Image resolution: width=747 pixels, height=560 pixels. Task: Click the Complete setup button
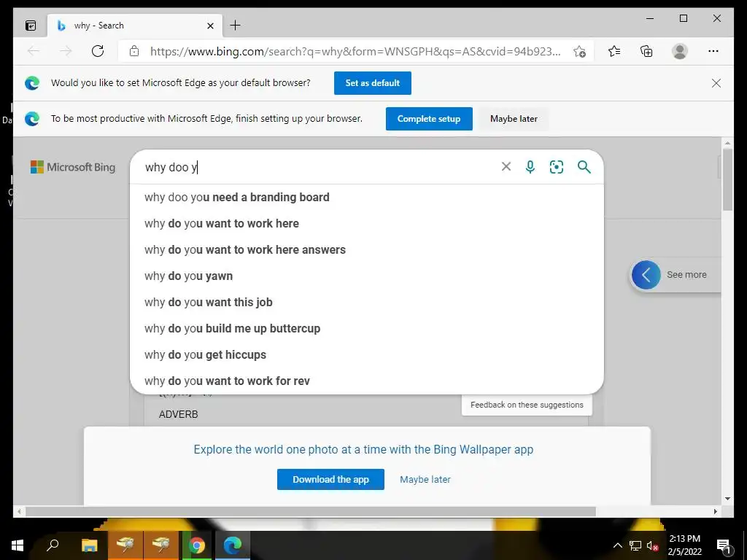click(429, 119)
